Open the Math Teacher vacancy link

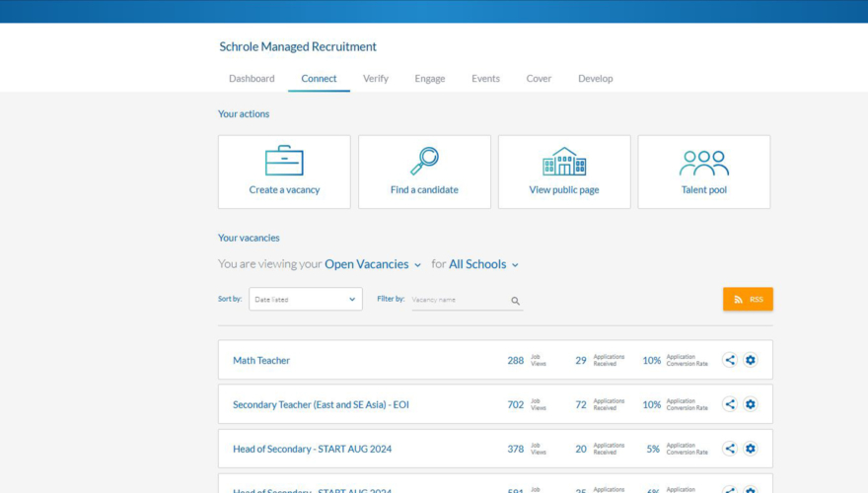click(x=261, y=361)
